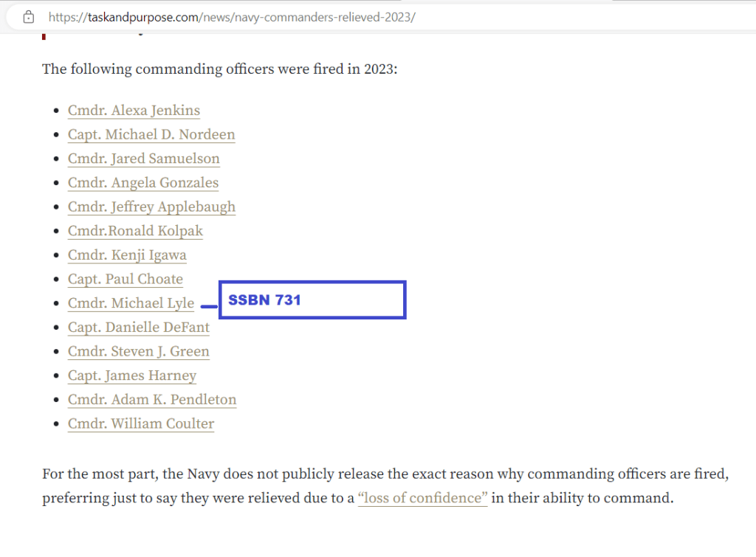The image size is (756, 557).
Task: Click the Cmdr. William Coulter link
Action: (141, 424)
